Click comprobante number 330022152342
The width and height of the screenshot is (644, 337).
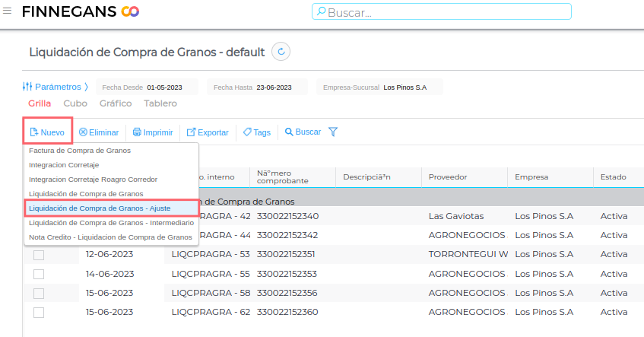[287, 235]
